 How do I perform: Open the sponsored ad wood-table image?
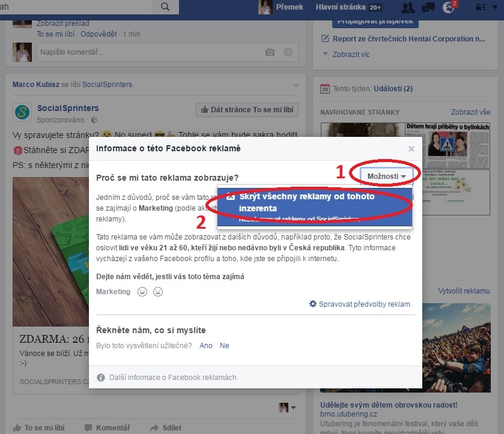[51, 252]
